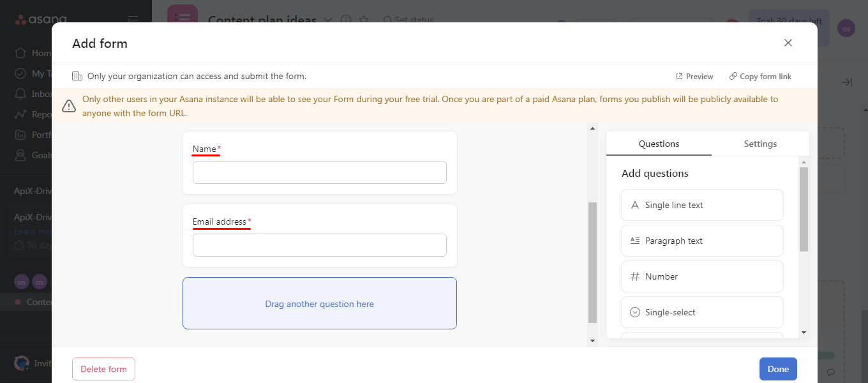Click the Single line text icon
This screenshot has width=868, height=383.
[x=635, y=206]
